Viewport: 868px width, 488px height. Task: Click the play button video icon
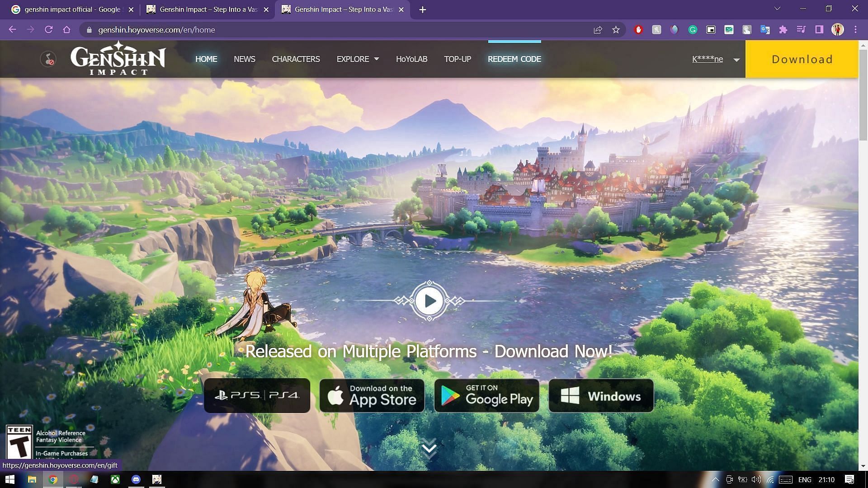coord(429,300)
